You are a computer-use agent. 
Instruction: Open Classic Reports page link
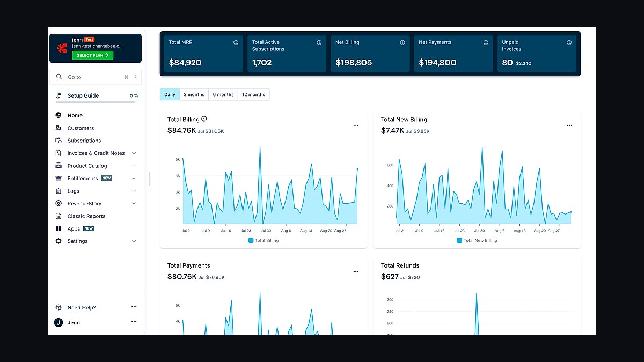point(86,216)
